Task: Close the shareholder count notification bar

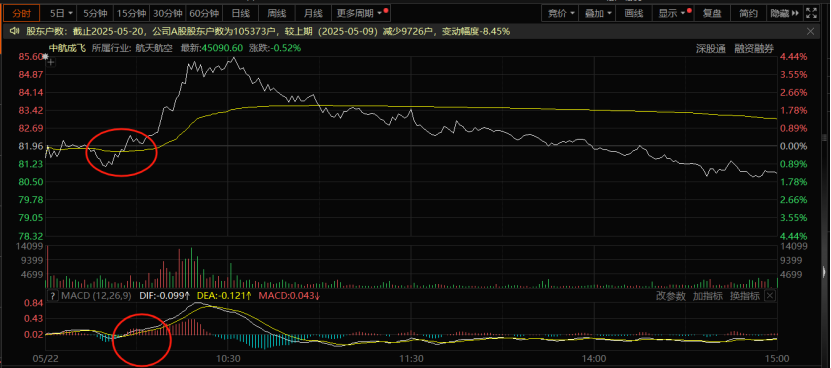Action: (810, 31)
